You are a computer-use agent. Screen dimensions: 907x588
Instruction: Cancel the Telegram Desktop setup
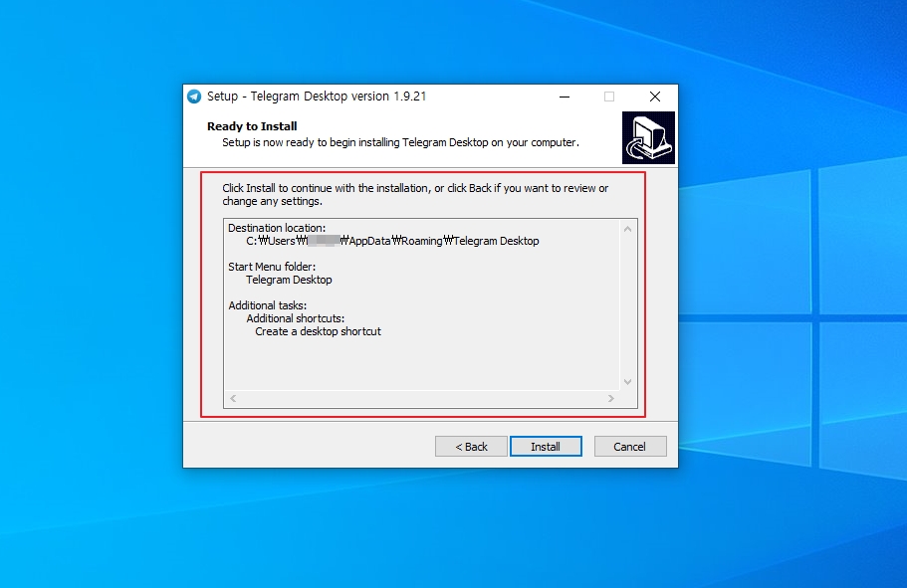630,447
